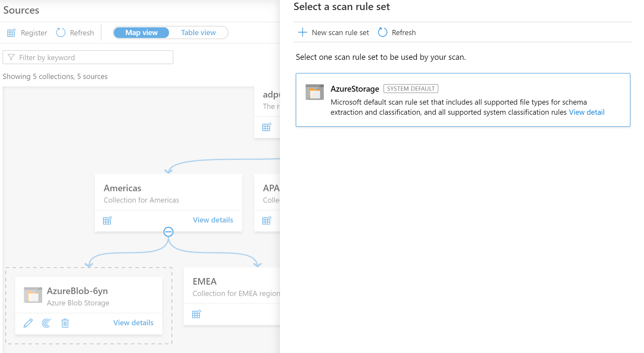Click View details for AzureBlob-6yn
Image resolution: width=644 pixels, height=353 pixels.
133,322
